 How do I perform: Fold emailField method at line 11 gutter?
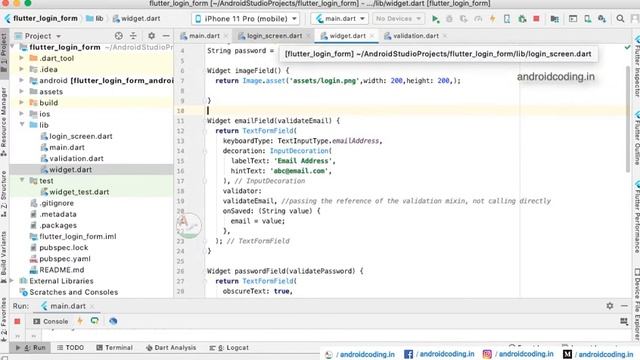[205, 121]
